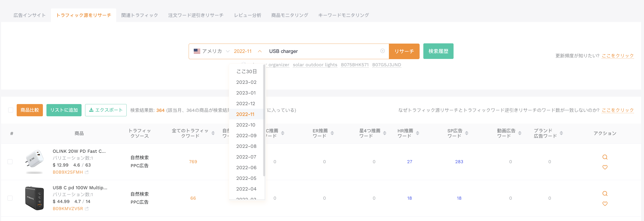The height and width of the screenshot is (221, 644).
Task: Clear the USB charger search text
Action: pyautogui.click(x=382, y=51)
